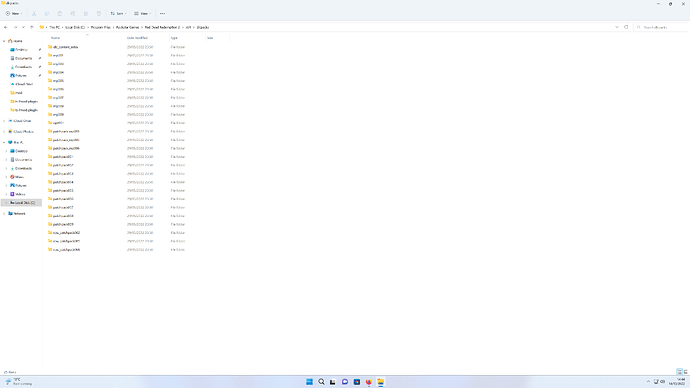Expand the Videos node under This PC
690x388 pixels.
pyautogui.click(x=6, y=194)
